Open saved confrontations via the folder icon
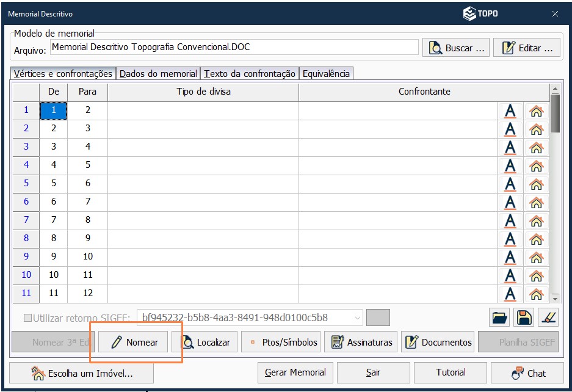The image size is (572, 392). 499,317
